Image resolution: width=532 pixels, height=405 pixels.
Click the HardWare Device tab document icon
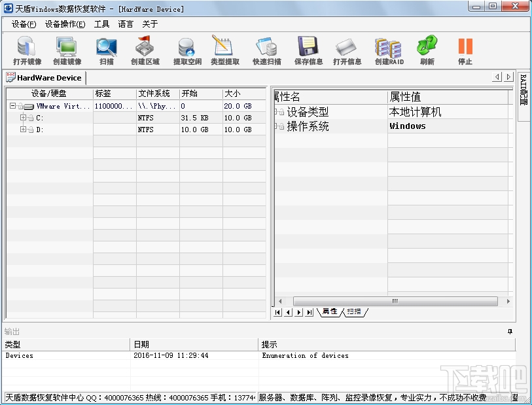point(11,77)
